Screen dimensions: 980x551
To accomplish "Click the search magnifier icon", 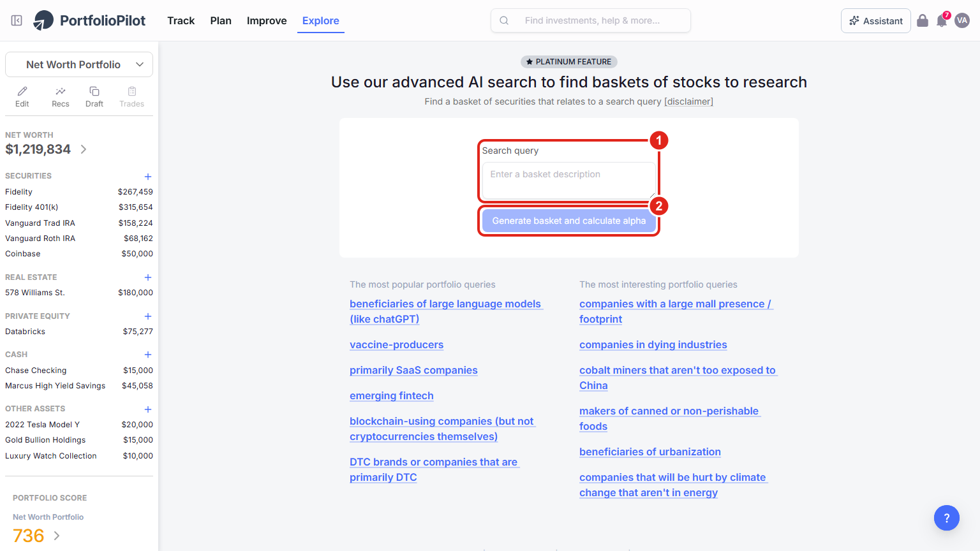I will click(504, 20).
